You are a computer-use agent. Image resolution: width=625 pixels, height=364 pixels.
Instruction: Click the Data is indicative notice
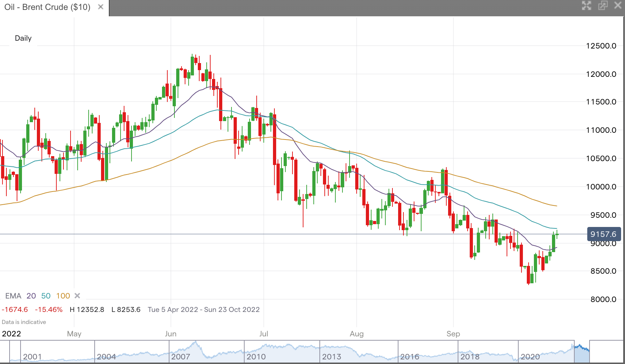click(24, 322)
